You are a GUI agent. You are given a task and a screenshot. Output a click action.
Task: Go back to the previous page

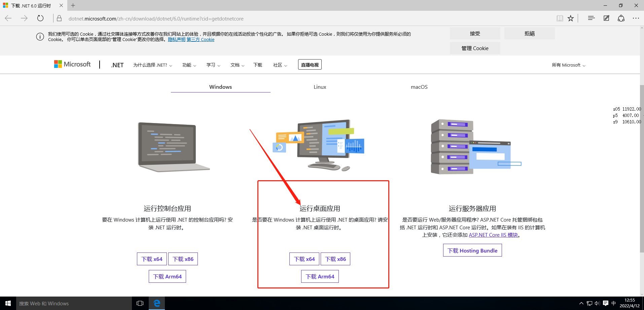point(8,18)
